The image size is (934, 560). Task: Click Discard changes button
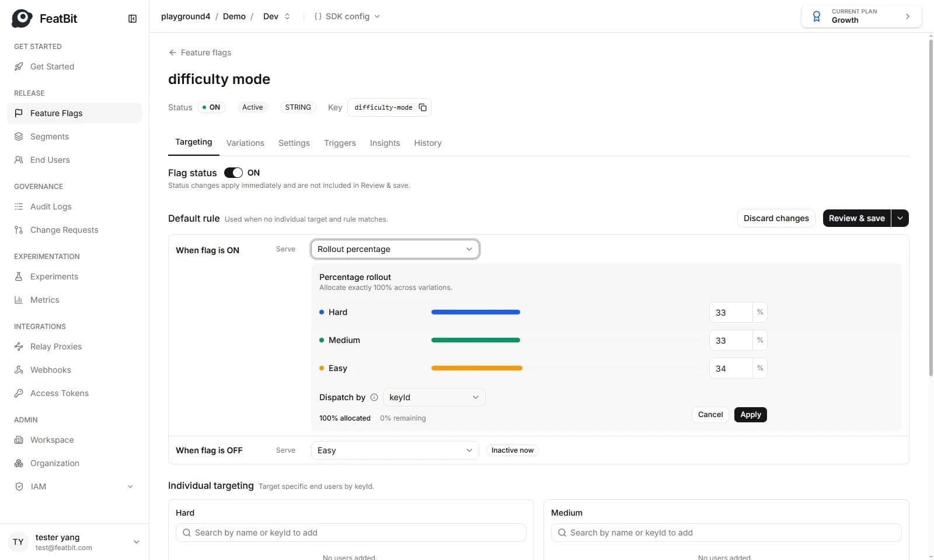[x=776, y=218]
